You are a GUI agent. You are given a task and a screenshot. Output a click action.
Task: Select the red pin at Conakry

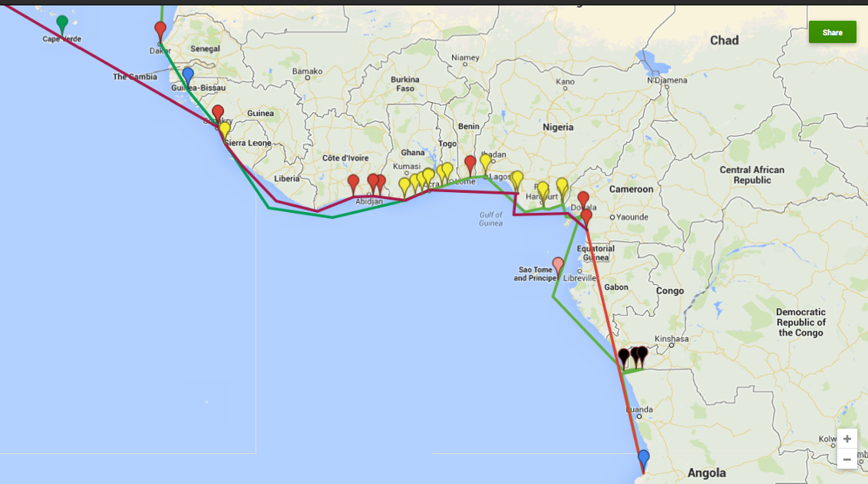tap(218, 113)
